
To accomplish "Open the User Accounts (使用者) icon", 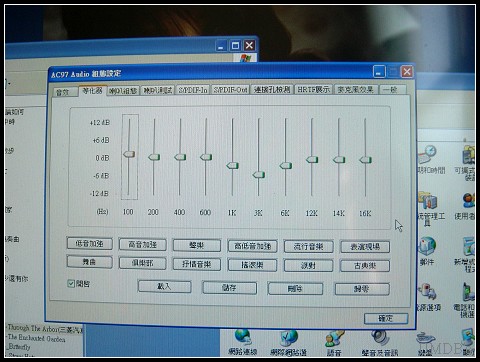I will click(x=469, y=201).
